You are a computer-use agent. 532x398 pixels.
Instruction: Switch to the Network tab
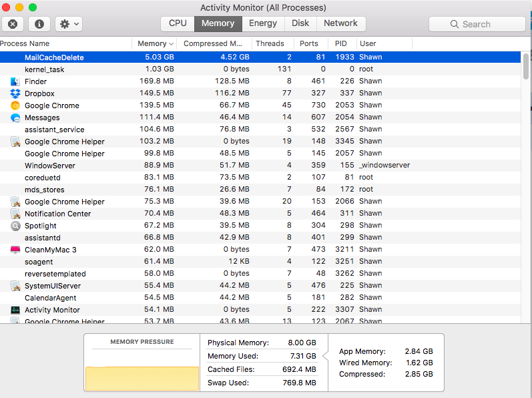340,23
